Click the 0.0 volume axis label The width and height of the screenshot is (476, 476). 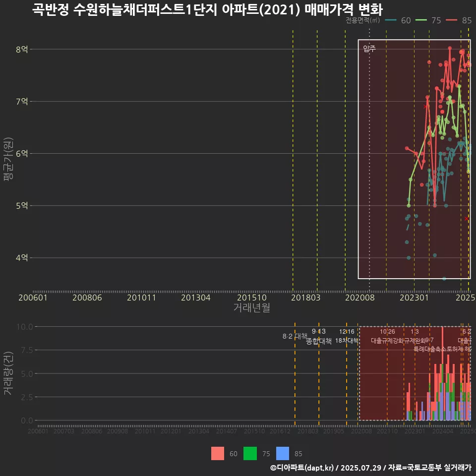click(x=27, y=420)
